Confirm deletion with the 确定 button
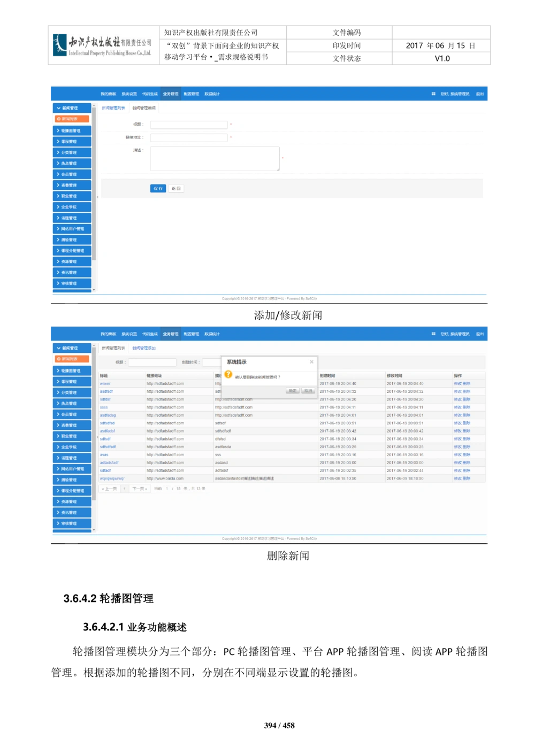535x756 pixels. click(293, 391)
